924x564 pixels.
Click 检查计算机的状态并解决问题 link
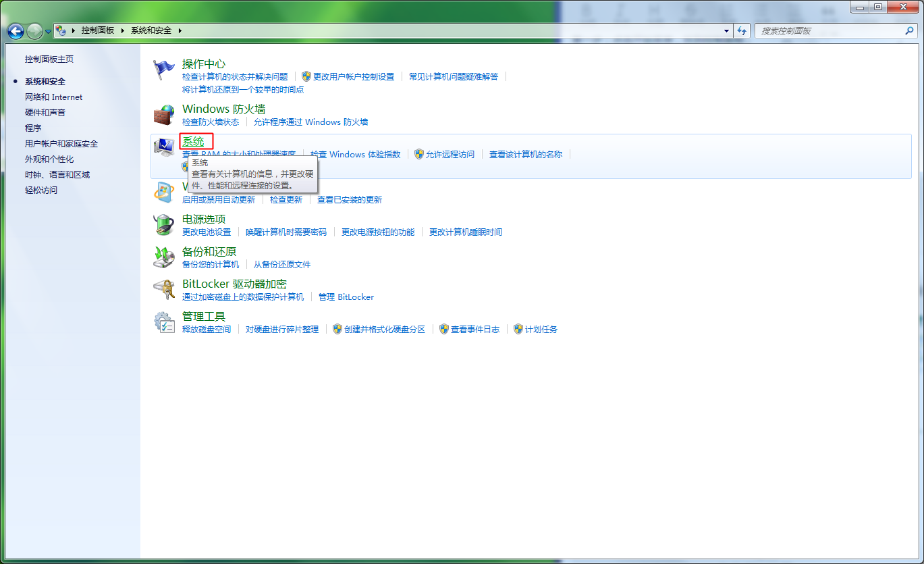235,77
